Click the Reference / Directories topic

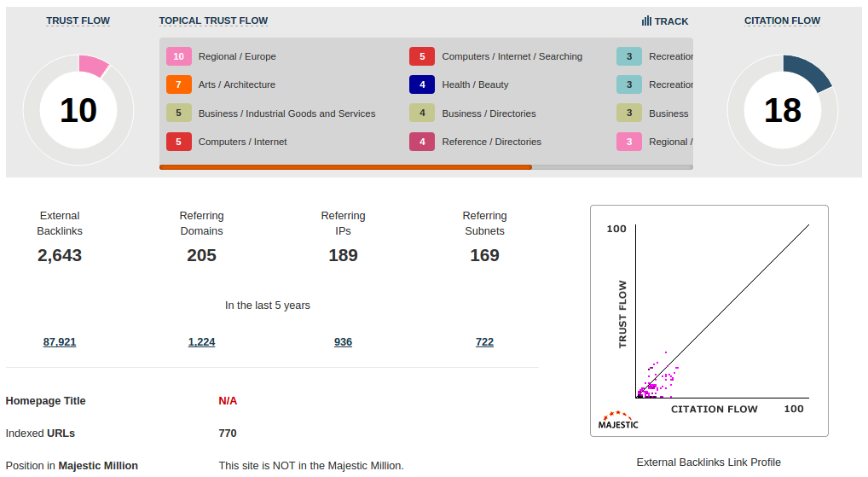491,142
